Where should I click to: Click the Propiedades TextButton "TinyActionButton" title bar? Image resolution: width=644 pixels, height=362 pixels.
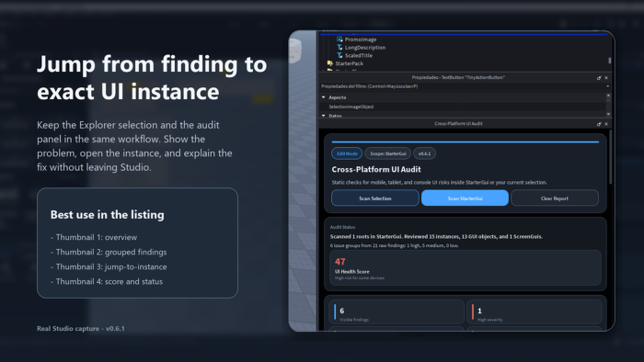458,77
